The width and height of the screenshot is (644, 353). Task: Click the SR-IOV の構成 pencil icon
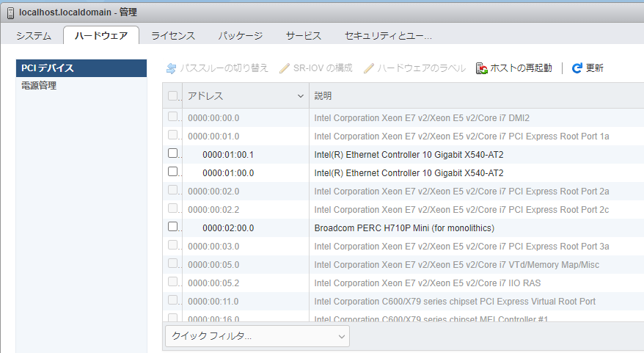click(x=285, y=68)
